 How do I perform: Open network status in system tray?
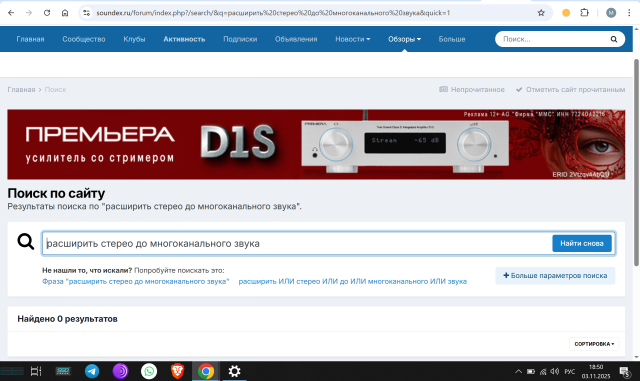click(x=543, y=371)
